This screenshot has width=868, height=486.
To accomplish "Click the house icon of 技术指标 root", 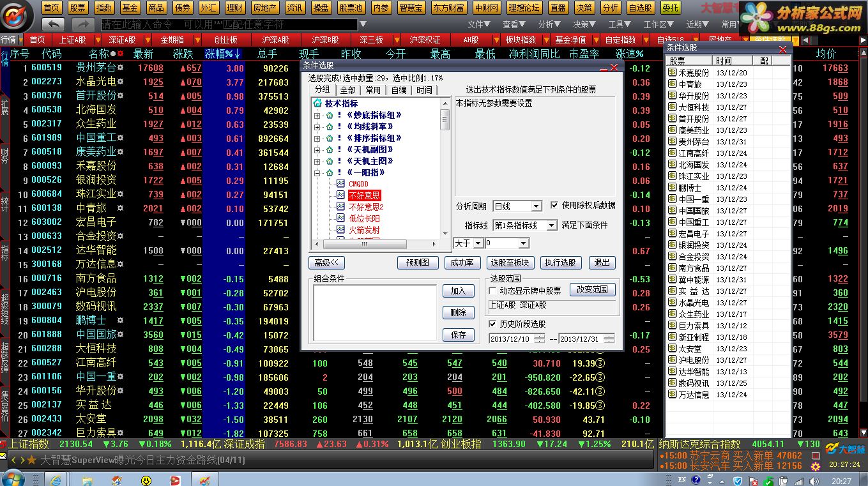I will point(317,103).
